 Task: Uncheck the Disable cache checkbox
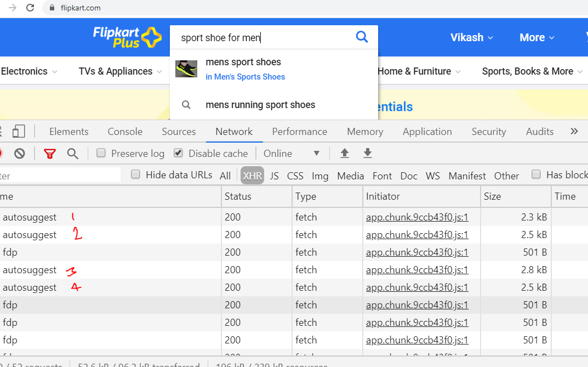tap(177, 153)
